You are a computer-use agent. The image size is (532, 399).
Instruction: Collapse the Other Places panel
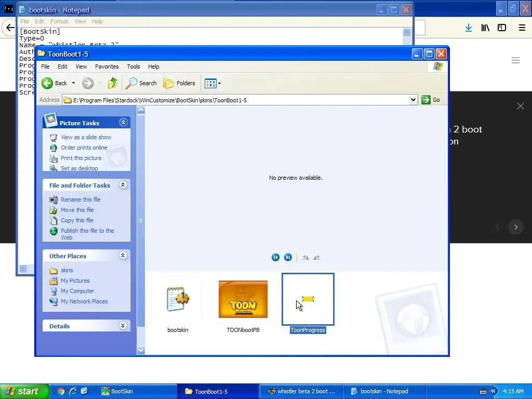pos(123,256)
